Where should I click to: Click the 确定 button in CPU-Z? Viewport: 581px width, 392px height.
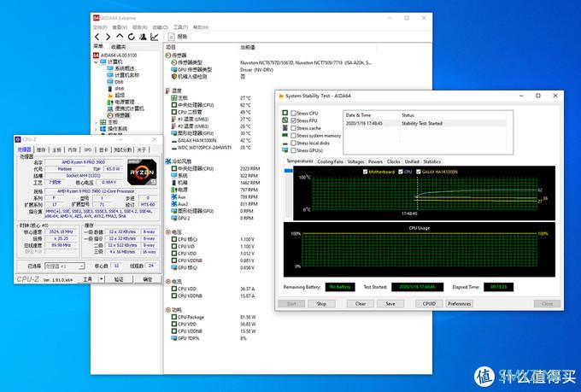(x=148, y=279)
